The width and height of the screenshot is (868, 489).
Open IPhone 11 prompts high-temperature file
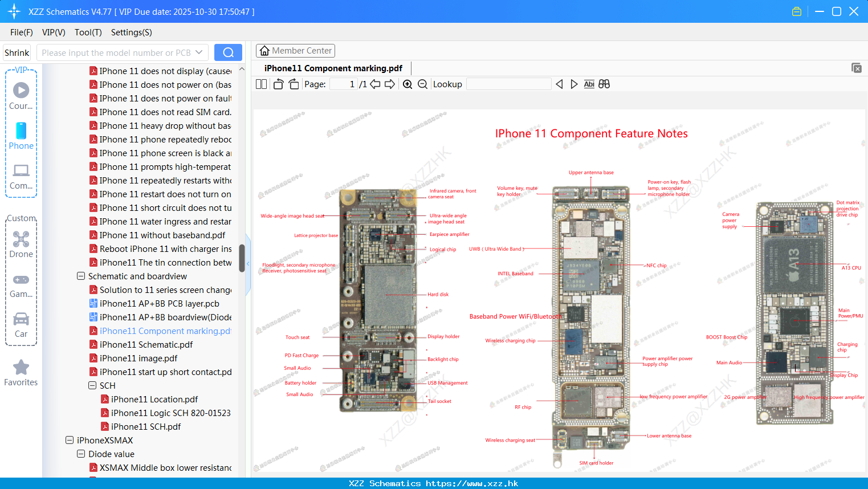pos(165,167)
